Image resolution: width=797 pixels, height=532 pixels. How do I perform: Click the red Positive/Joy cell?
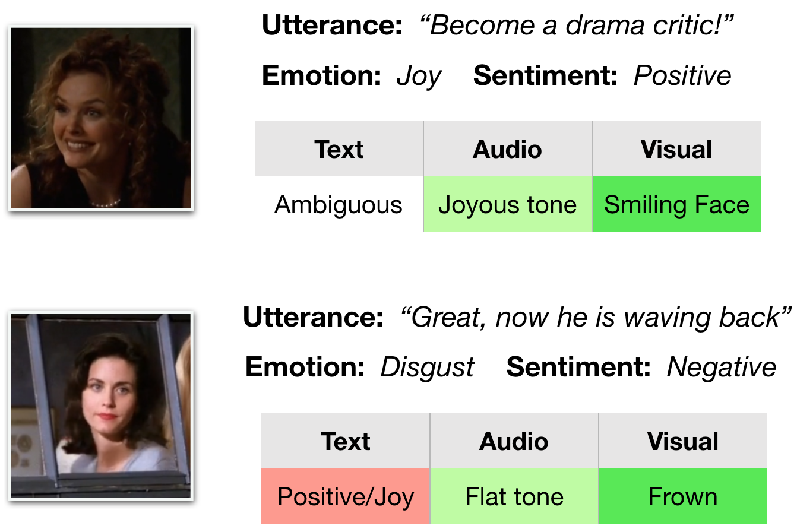coord(346,496)
